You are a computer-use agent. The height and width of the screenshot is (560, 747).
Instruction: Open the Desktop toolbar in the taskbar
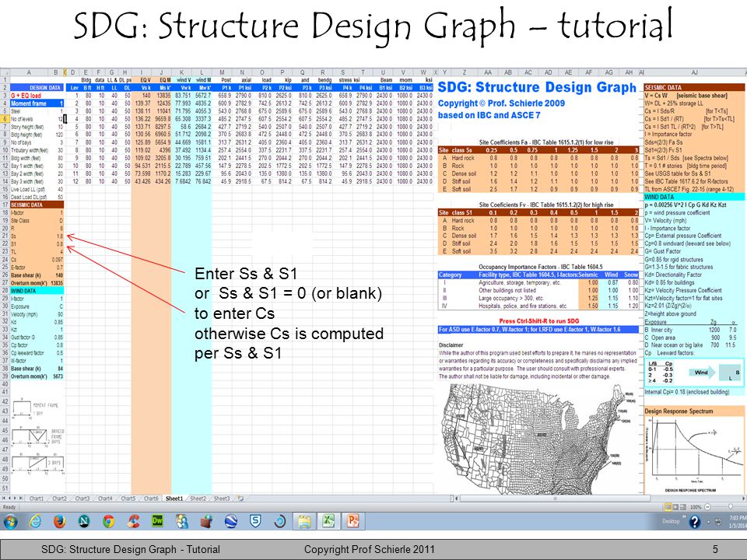pos(670,521)
